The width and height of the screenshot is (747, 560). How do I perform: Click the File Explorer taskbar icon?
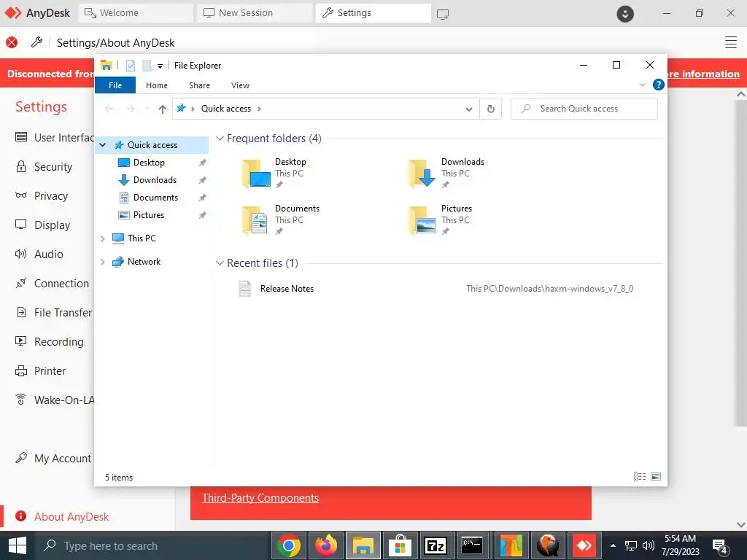pyautogui.click(x=363, y=545)
